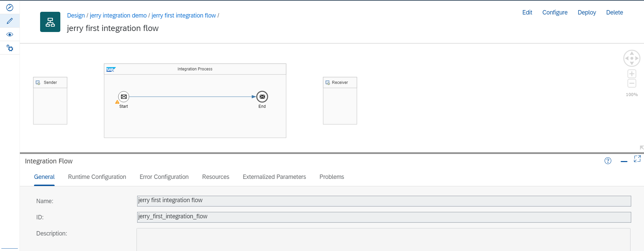Open the Discover compass icon in sidebar
This screenshot has width=644, height=251.
click(10, 7)
